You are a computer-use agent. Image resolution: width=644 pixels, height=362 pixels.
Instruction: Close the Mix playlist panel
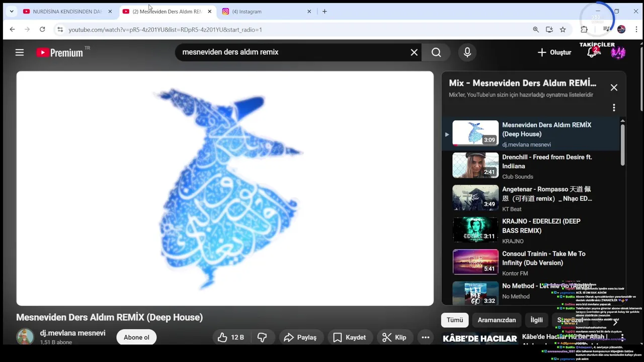click(x=614, y=87)
